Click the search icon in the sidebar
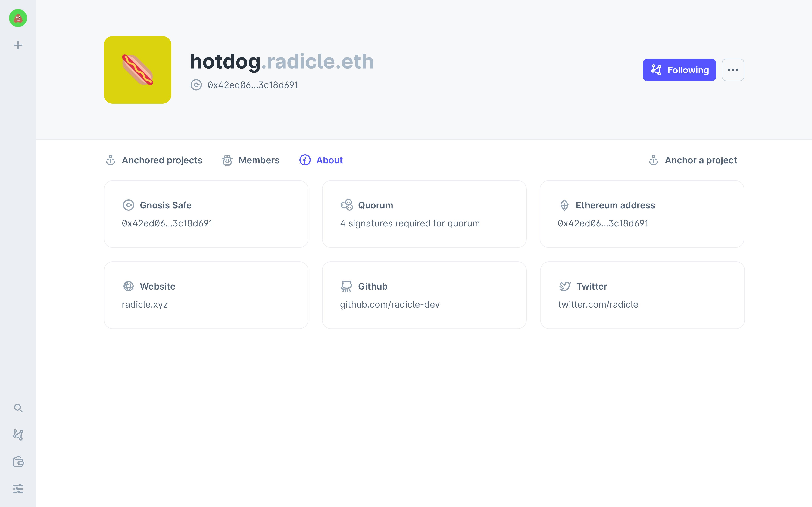This screenshot has width=812, height=507. coord(18,408)
